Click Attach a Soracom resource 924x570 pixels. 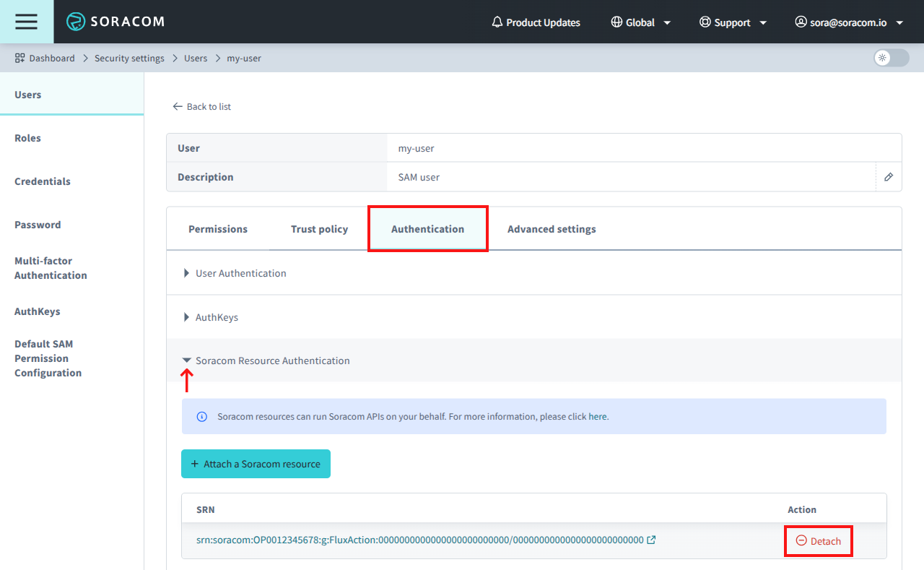pos(256,464)
